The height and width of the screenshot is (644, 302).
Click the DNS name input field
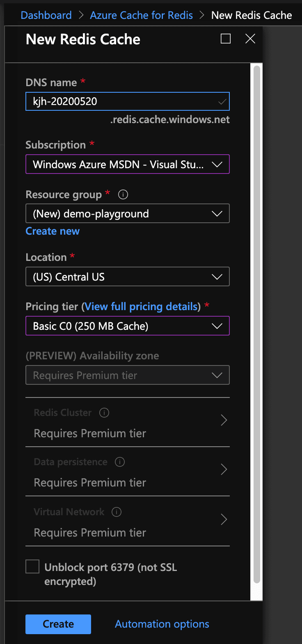coord(123,101)
